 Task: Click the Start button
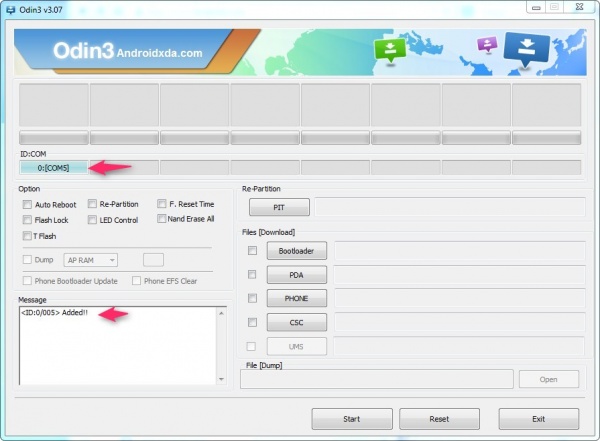click(352, 419)
